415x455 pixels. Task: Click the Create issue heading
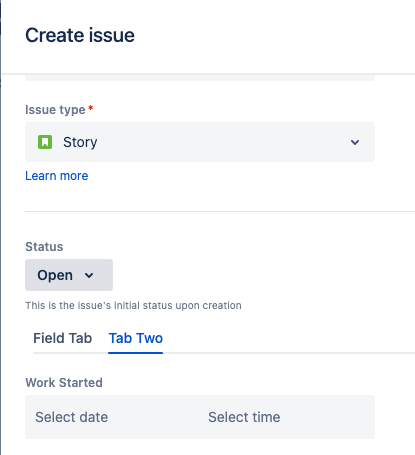pyautogui.click(x=80, y=35)
